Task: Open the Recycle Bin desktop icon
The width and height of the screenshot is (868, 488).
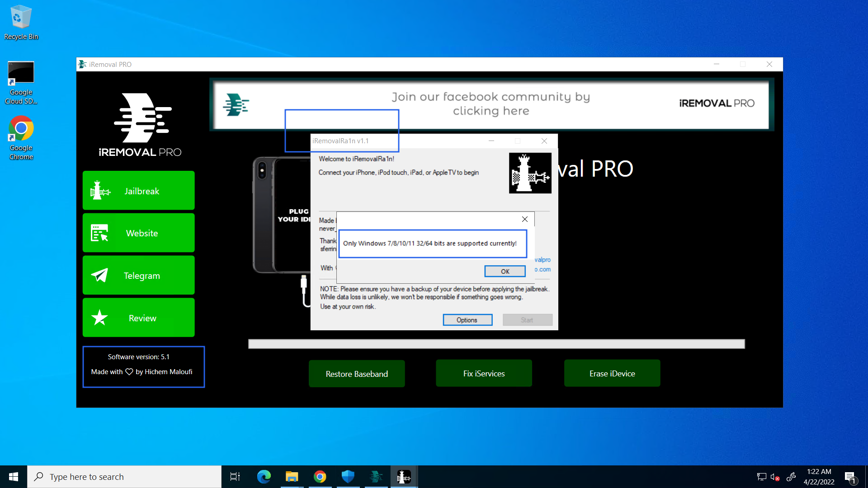Action: coord(21,22)
